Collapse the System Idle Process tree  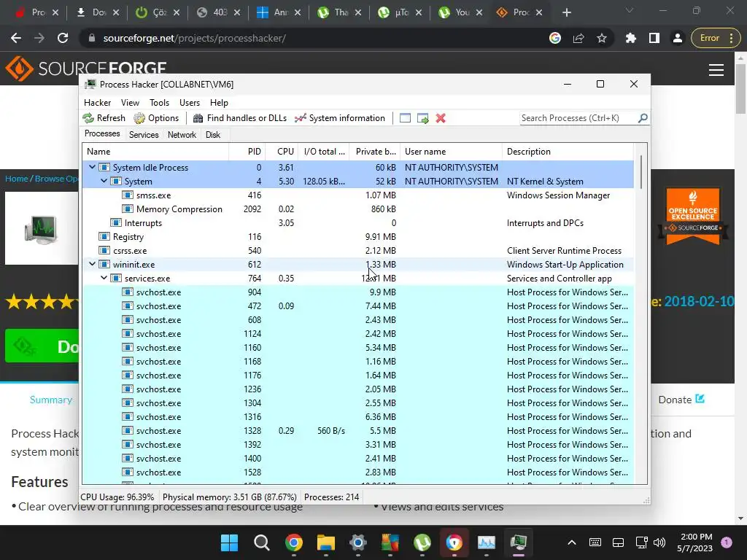tap(93, 167)
